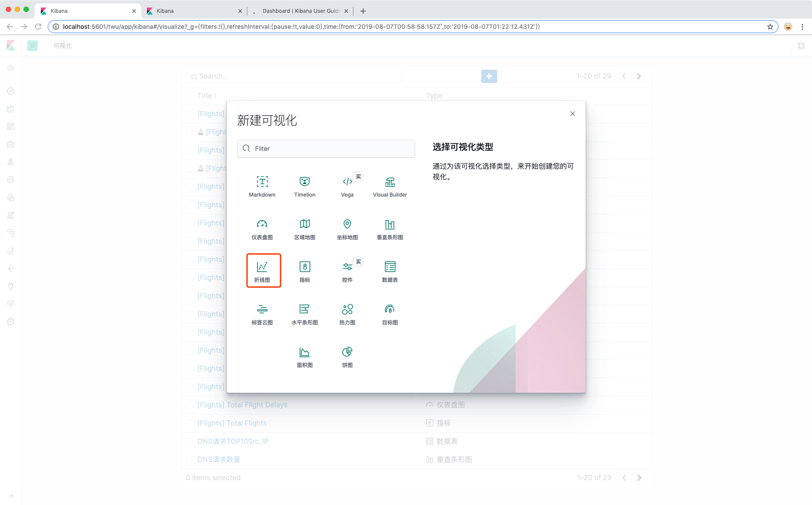Select the 热力图 heat map type
Viewport: 812px width, 505px height.
347,314
